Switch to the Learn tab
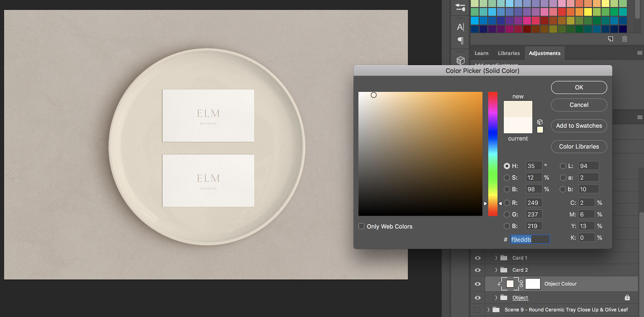644x317 pixels. point(481,53)
